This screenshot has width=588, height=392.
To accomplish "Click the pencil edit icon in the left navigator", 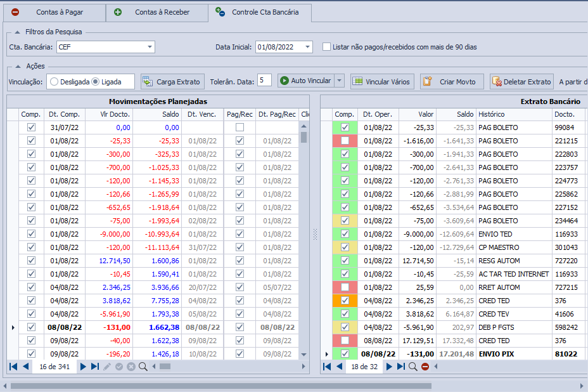I will coord(107,367).
